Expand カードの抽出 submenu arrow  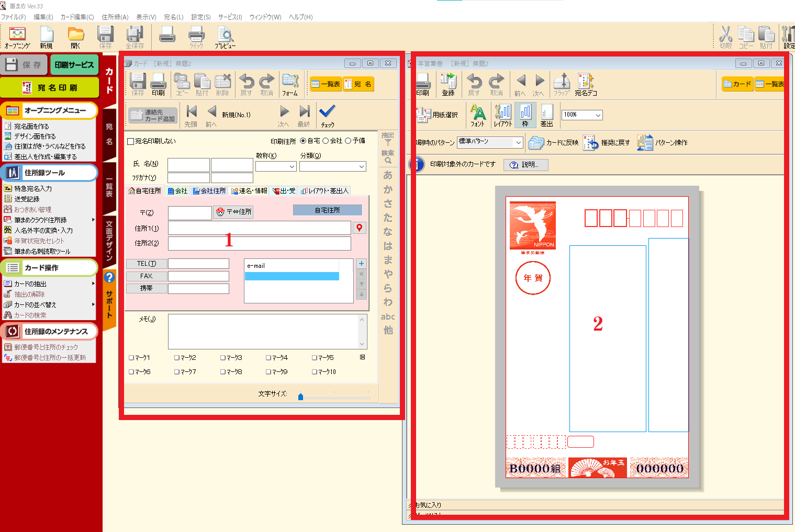[x=93, y=284]
